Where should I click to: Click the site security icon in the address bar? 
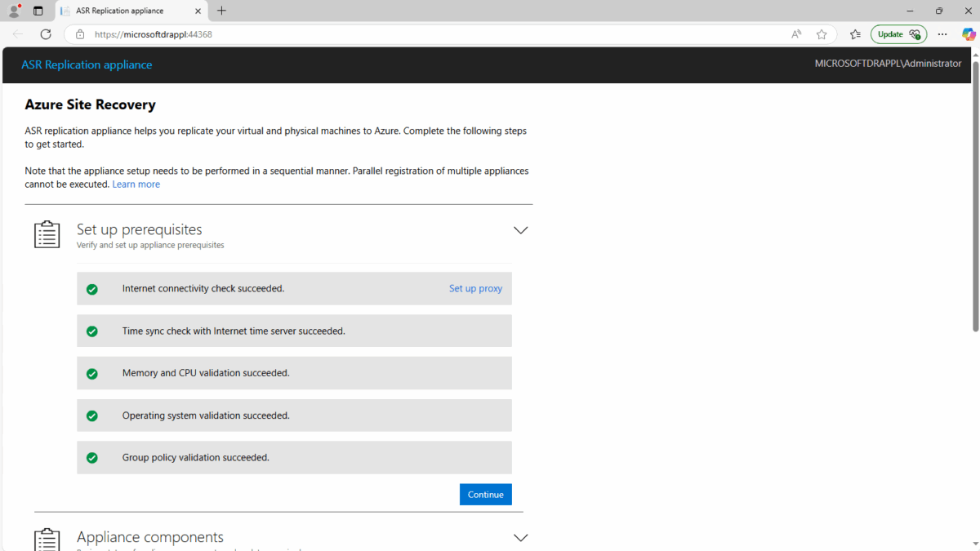[x=79, y=34]
